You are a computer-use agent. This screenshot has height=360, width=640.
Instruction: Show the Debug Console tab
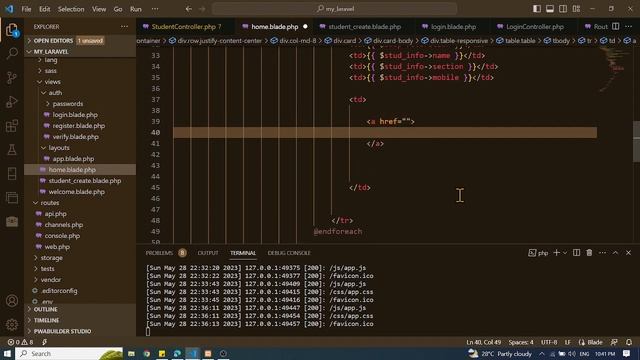pos(289,253)
